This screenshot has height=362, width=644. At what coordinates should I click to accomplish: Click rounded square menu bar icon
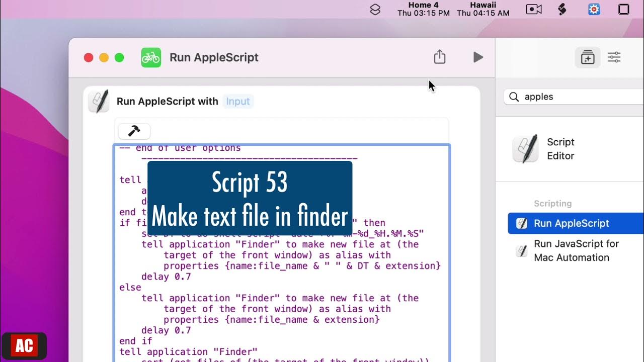624,9
